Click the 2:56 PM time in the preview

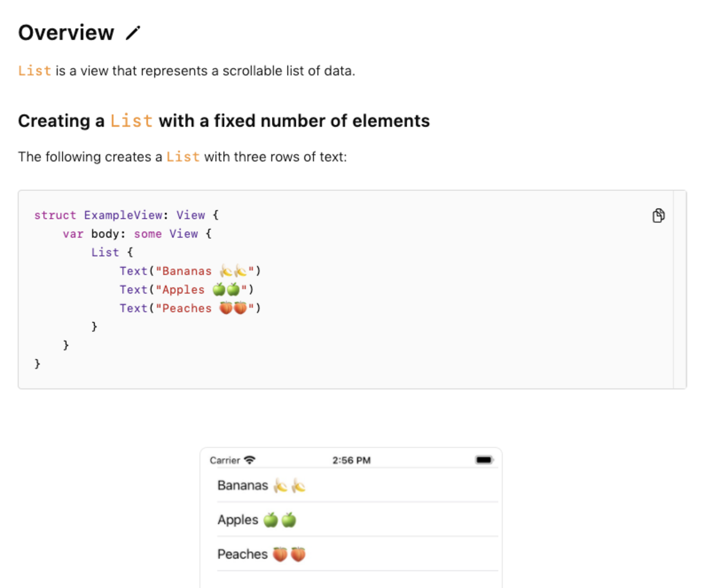click(x=351, y=460)
